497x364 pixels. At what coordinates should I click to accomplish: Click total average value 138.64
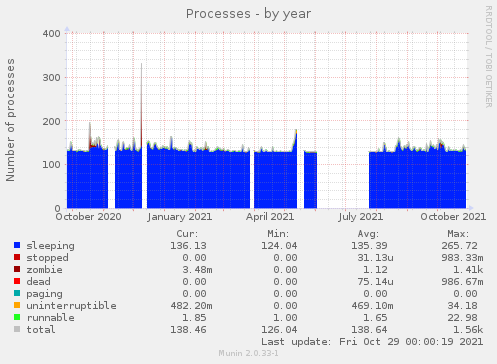click(x=369, y=330)
